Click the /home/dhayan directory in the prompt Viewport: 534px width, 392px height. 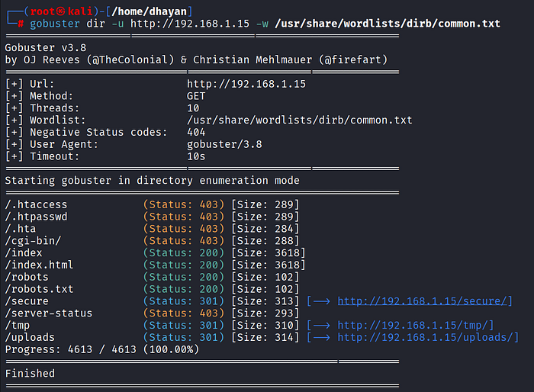pos(150,11)
